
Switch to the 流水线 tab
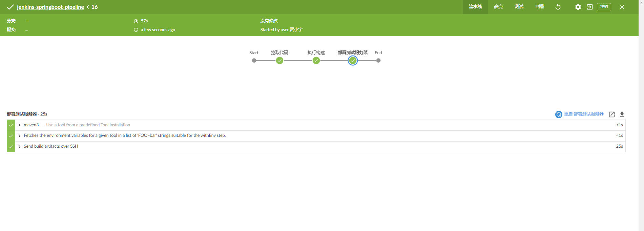[475, 7]
